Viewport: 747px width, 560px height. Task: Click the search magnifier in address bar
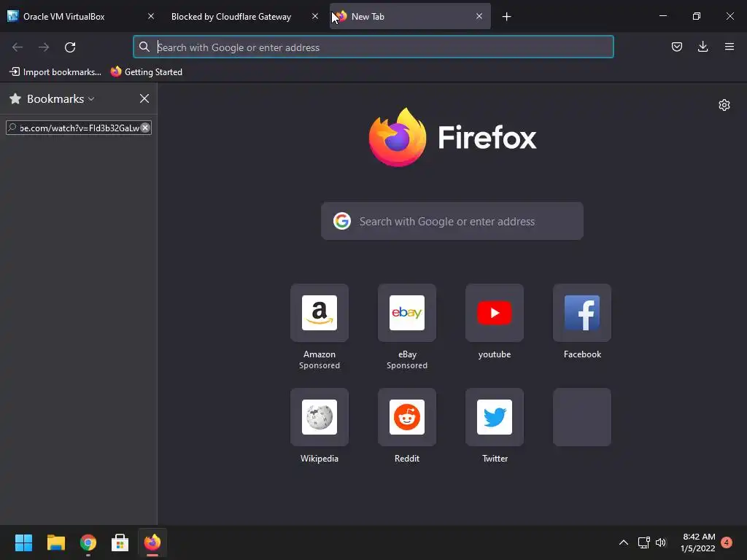point(144,47)
